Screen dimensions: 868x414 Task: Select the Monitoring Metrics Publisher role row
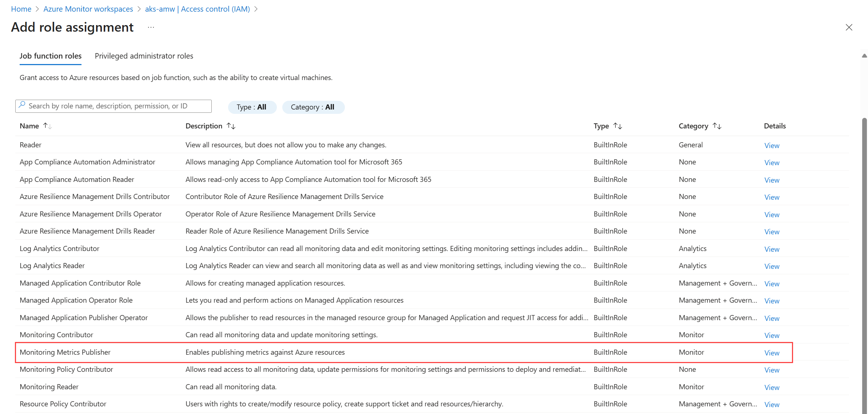pos(65,352)
